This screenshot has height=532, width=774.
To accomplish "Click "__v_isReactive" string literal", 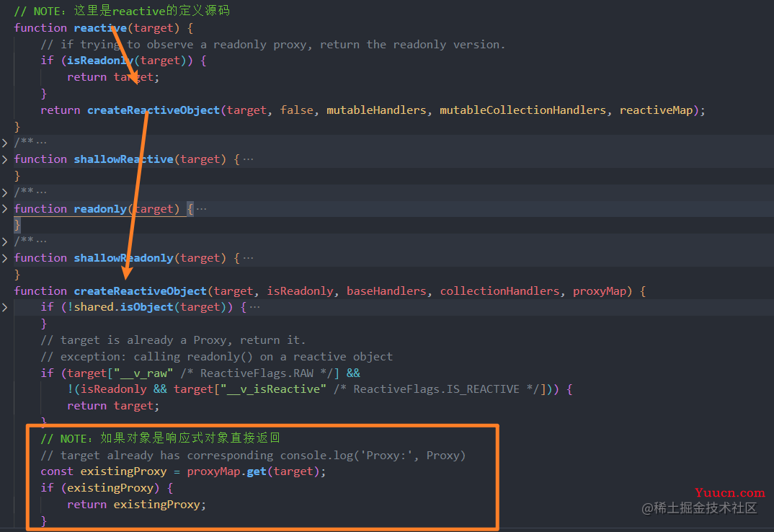I will [273, 389].
